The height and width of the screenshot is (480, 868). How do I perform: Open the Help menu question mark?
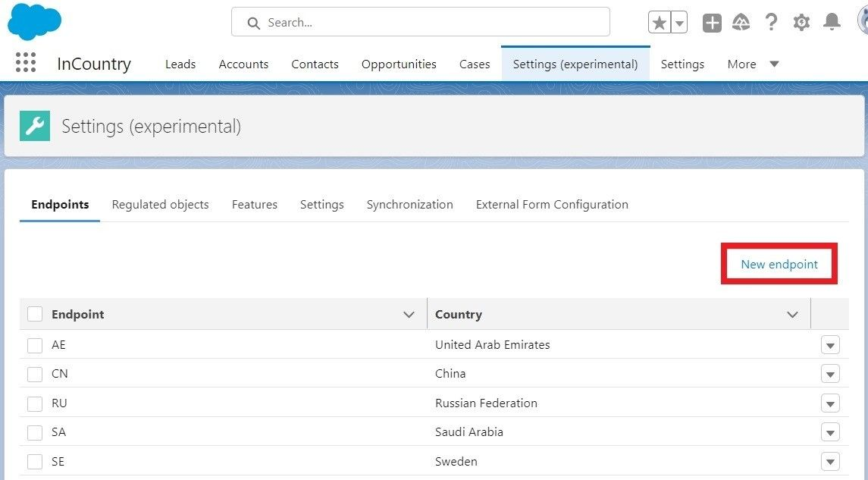[x=771, y=22]
